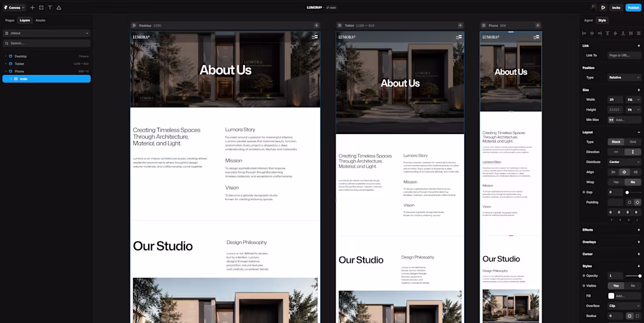Add a Size option with plus icon
Viewport: 644px width, 323px height.
(639, 90)
